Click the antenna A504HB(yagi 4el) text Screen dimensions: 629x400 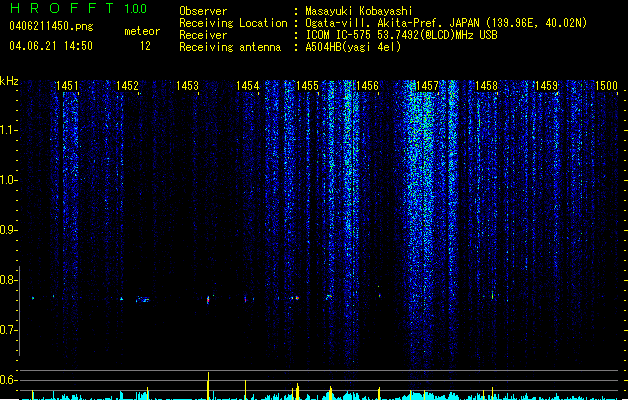[x=353, y=47]
